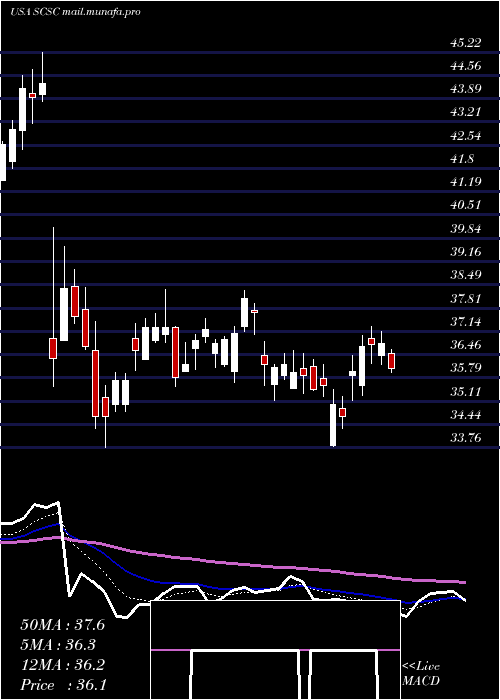Select the 38.49 price axis label
The image size is (500, 700).
click(x=466, y=275)
